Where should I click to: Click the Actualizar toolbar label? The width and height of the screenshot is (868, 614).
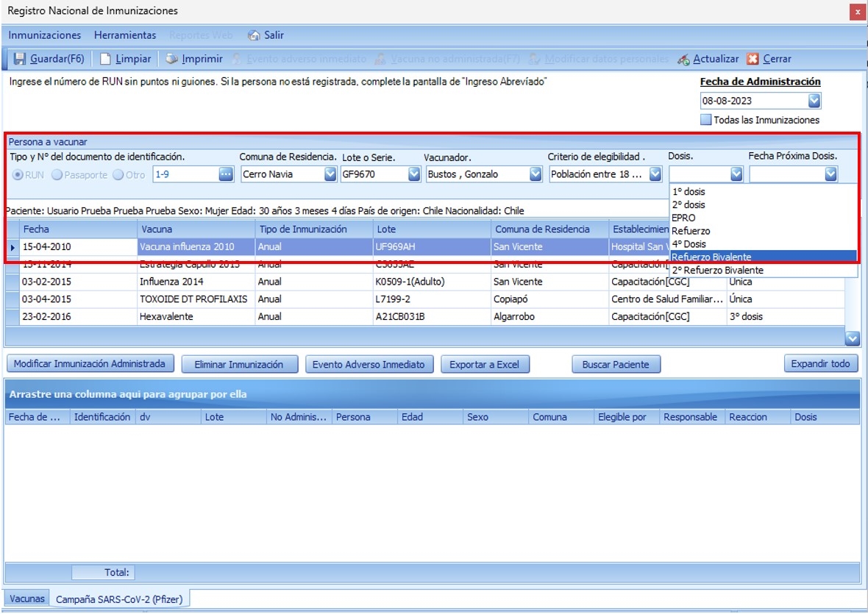coord(716,59)
